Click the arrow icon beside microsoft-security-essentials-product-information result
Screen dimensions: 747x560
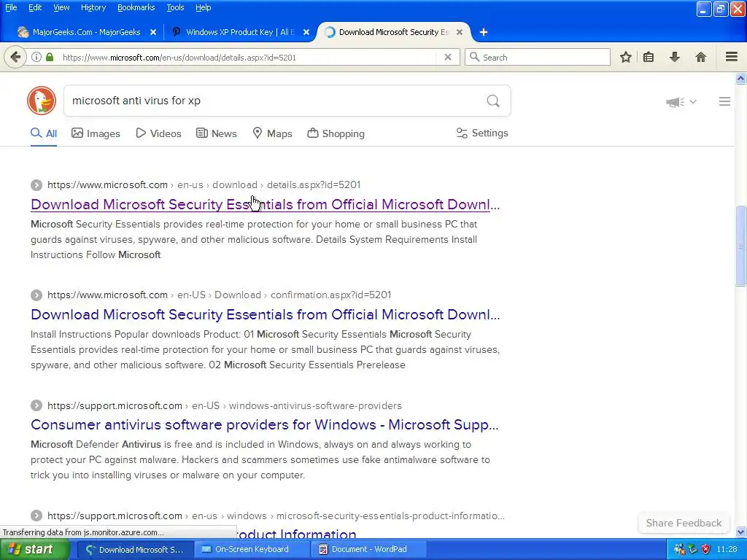(36, 516)
